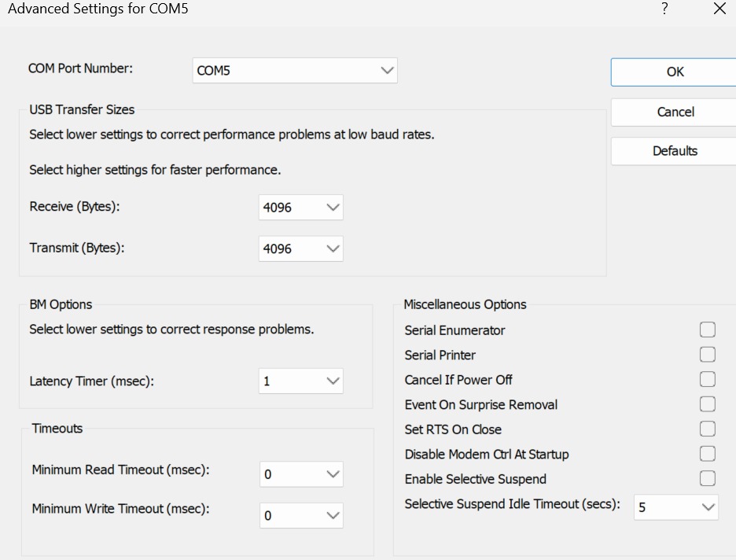Confirm settings with the OK button
Screen dimensions: 736x560
click(x=674, y=72)
